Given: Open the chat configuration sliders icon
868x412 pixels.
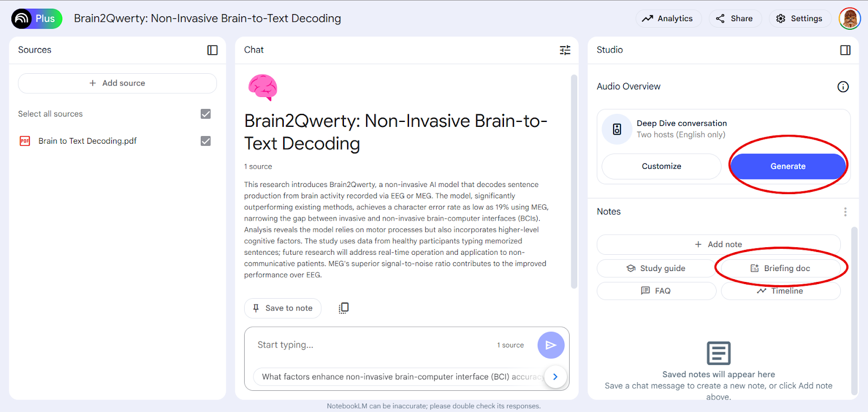Looking at the screenshot, I should tap(565, 50).
